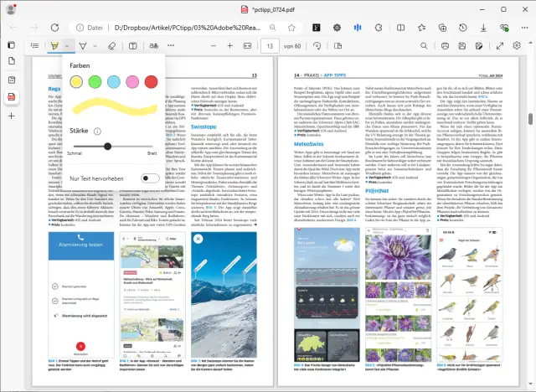This screenshot has height=392, width=536.
Task: Open the draw pen options dropdown arrow
Action: pos(95,45)
